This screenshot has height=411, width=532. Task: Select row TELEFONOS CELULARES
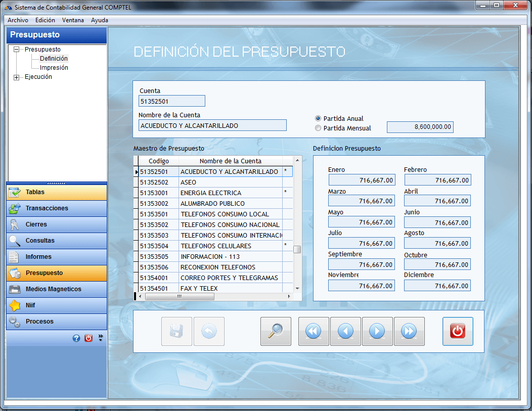(215, 246)
